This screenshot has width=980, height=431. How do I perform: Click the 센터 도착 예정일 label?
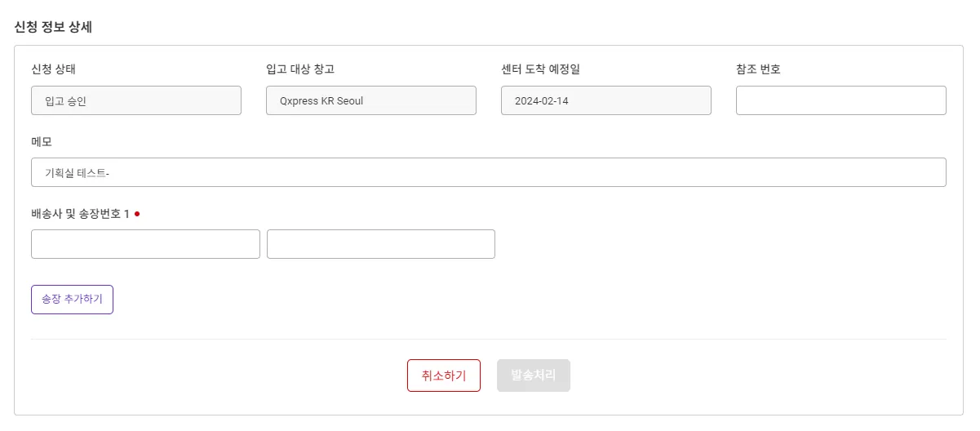pyautogui.click(x=540, y=69)
